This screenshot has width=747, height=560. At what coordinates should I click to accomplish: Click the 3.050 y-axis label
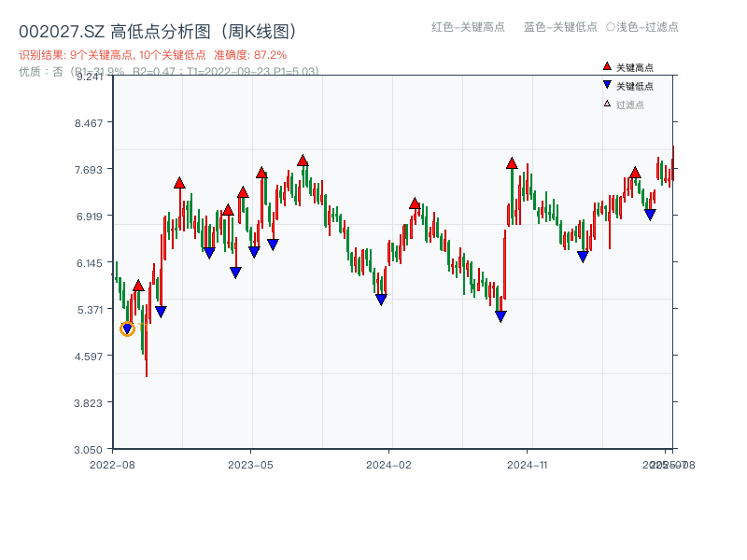(x=88, y=450)
